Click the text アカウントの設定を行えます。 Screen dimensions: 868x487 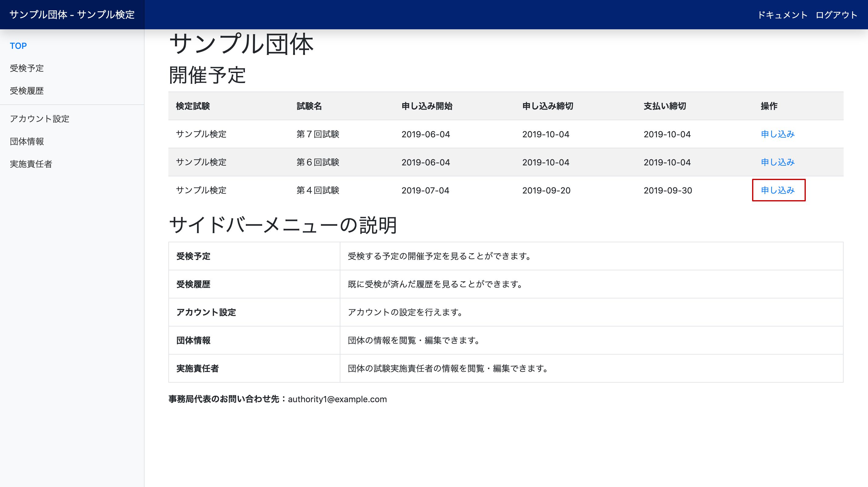coord(406,312)
